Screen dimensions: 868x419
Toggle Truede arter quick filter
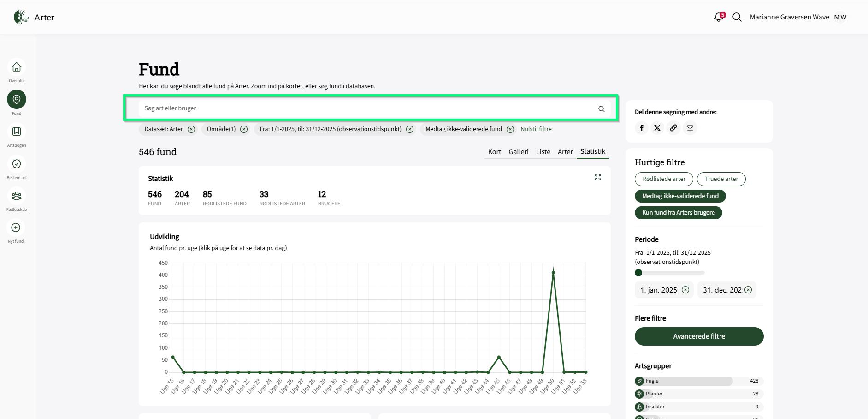click(721, 179)
